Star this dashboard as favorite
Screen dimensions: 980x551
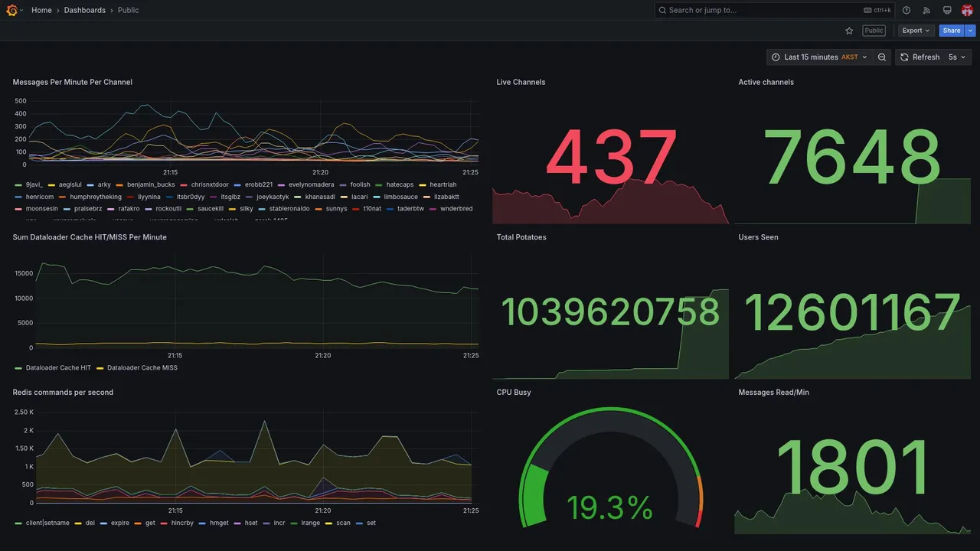click(849, 31)
